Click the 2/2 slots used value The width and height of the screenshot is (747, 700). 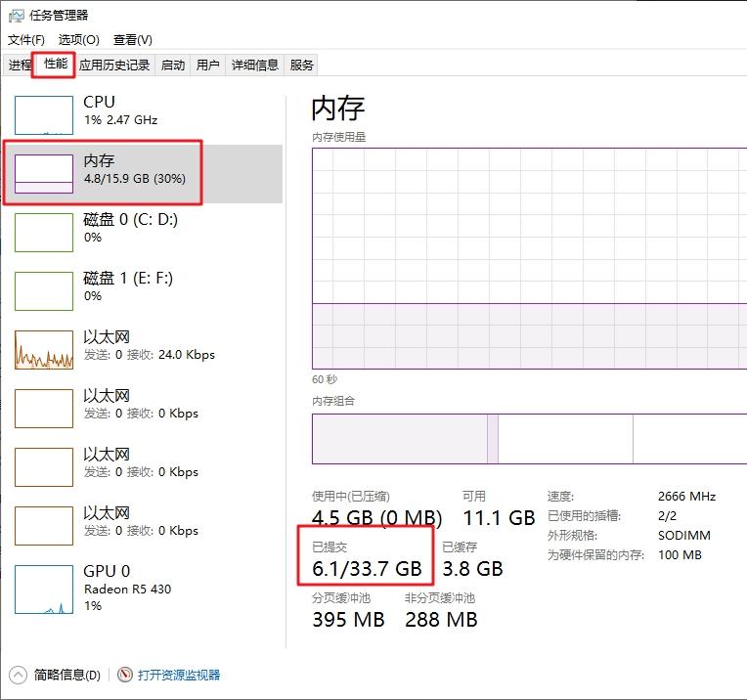(667, 515)
